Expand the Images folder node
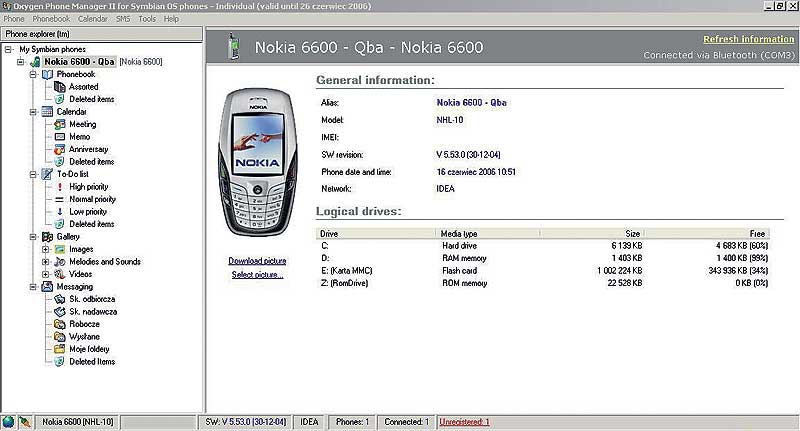800x431 pixels. (45, 249)
